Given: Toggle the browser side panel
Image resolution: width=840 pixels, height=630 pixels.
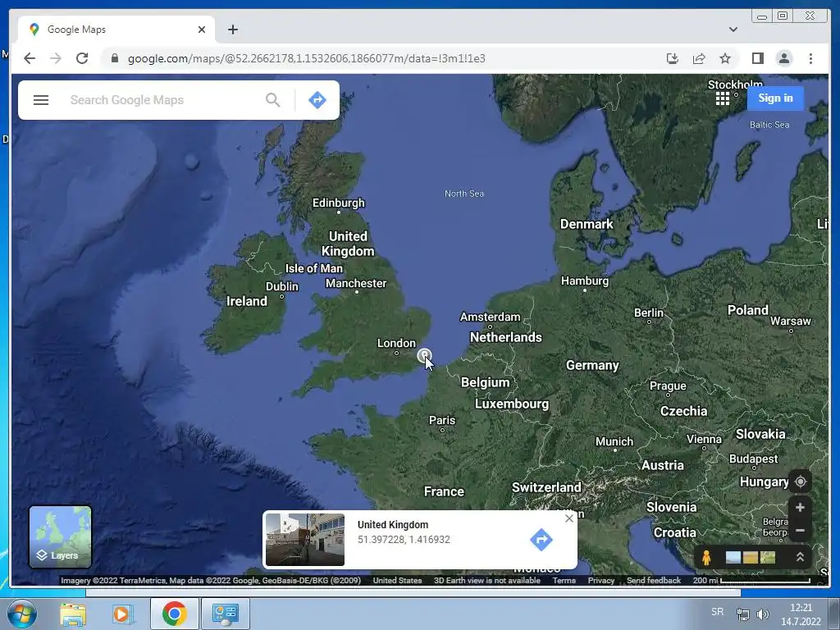Looking at the screenshot, I should pos(757,58).
